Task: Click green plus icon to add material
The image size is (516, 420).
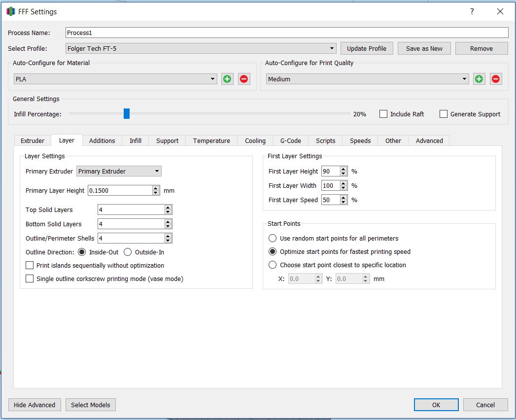Action: click(227, 79)
